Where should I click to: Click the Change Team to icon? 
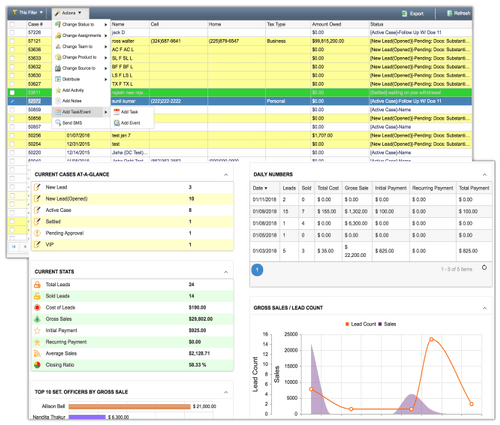58,46
